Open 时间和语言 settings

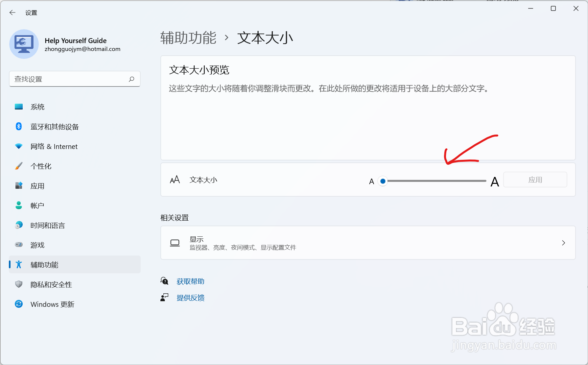point(75,225)
